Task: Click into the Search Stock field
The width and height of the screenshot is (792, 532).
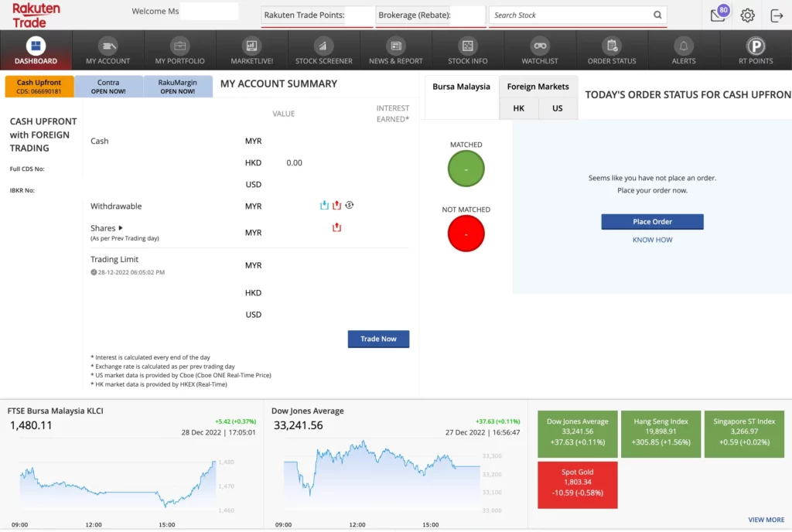Action: coord(568,15)
